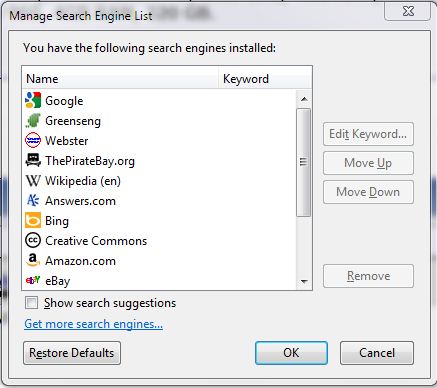The image size is (437, 388).
Task: Click the Amazon.com a icon
Action: [x=33, y=260]
